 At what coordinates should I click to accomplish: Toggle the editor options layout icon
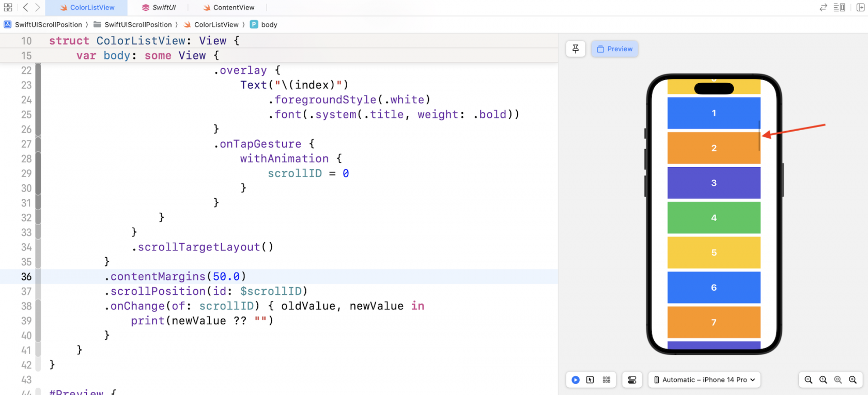click(x=839, y=7)
